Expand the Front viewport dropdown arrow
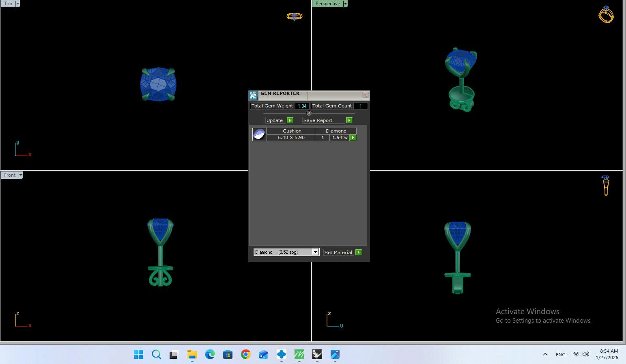The height and width of the screenshot is (364, 626). tap(21, 175)
